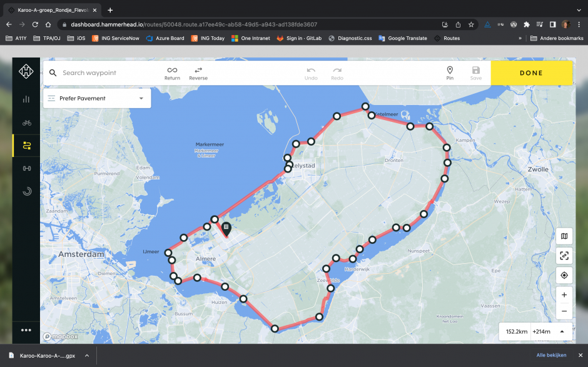Zoom in the map with plus button
588x367 pixels.
564,295
